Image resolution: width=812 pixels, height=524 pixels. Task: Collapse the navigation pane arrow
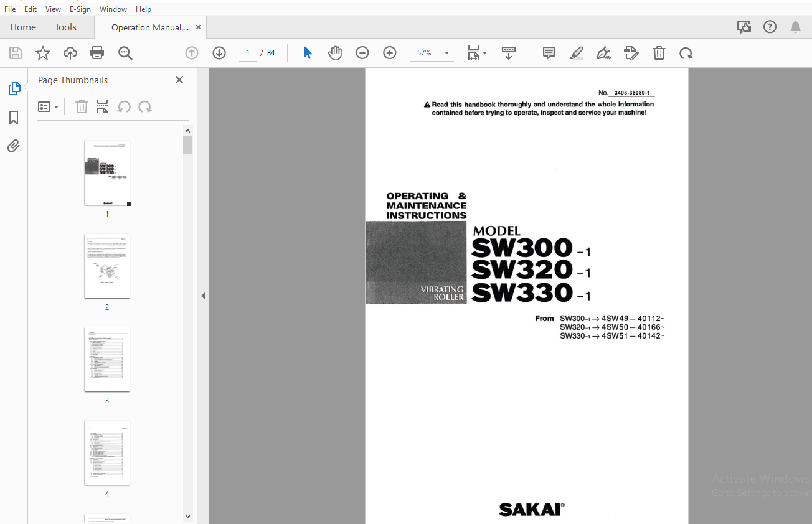(203, 296)
